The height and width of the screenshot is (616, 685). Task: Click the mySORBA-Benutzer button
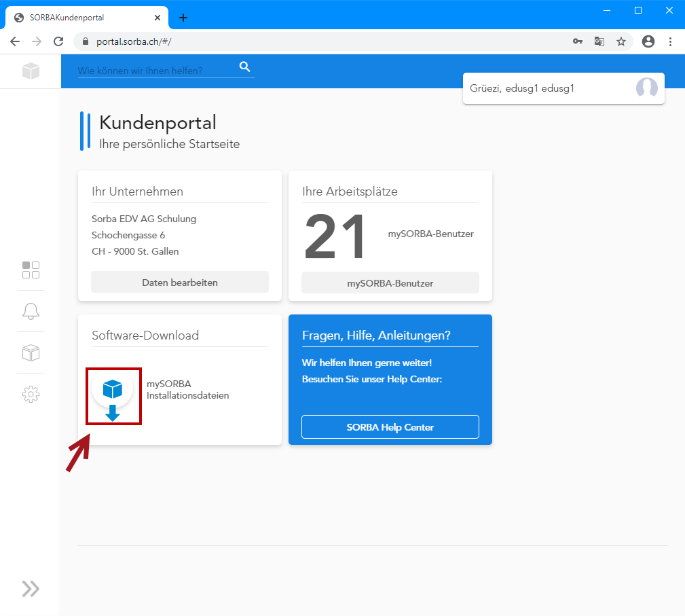[390, 283]
